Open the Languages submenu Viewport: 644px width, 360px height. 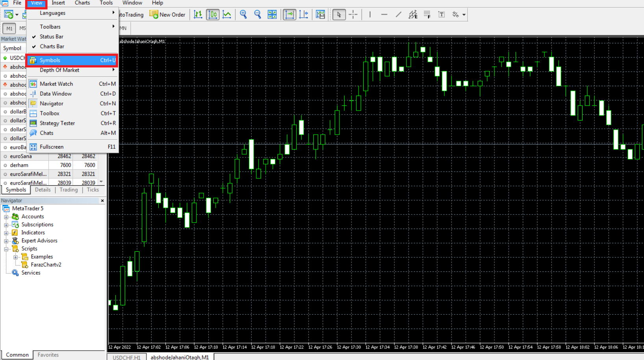tap(73, 13)
